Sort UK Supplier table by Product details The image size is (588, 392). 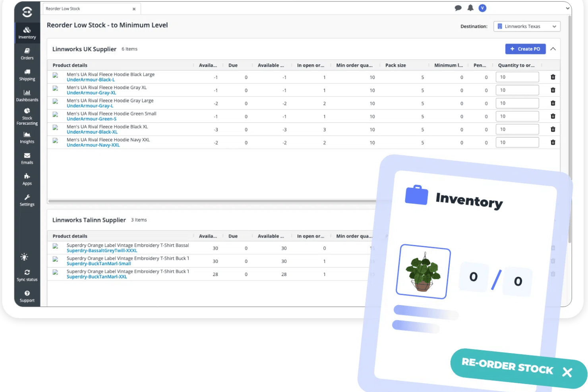coord(70,65)
